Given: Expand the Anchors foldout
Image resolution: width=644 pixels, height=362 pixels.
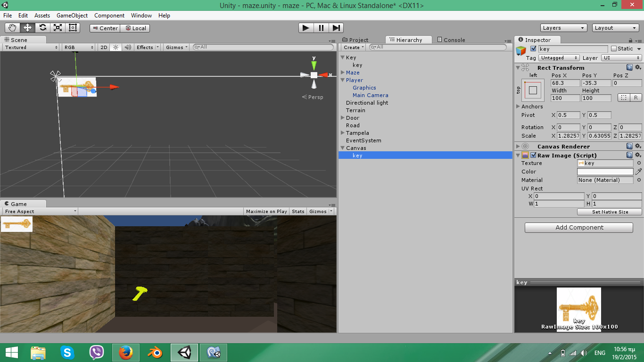Looking at the screenshot, I should (x=519, y=107).
